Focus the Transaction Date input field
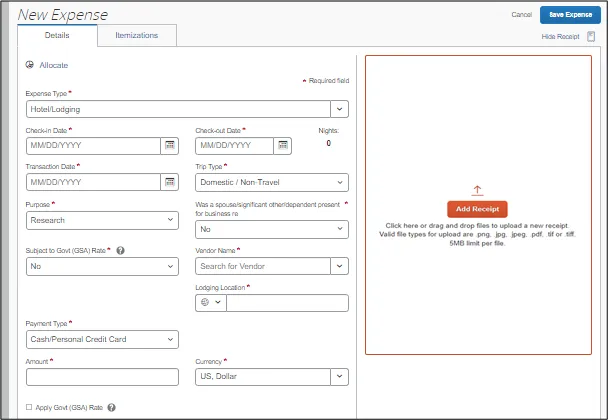The height and width of the screenshot is (420, 608). click(x=93, y=182)
